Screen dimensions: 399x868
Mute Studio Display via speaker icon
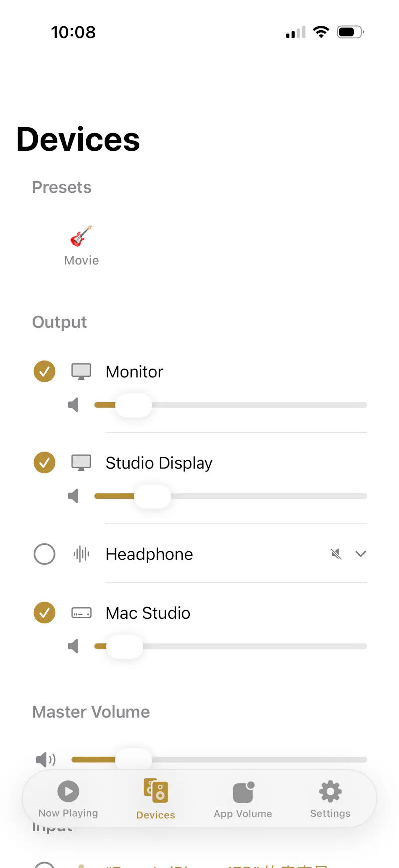74,496
